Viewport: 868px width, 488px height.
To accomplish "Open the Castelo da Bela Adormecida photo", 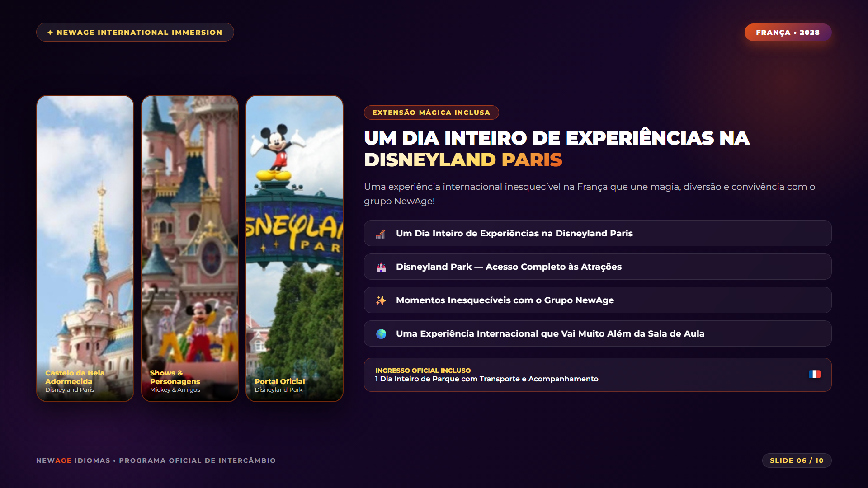I will point(85,248).
